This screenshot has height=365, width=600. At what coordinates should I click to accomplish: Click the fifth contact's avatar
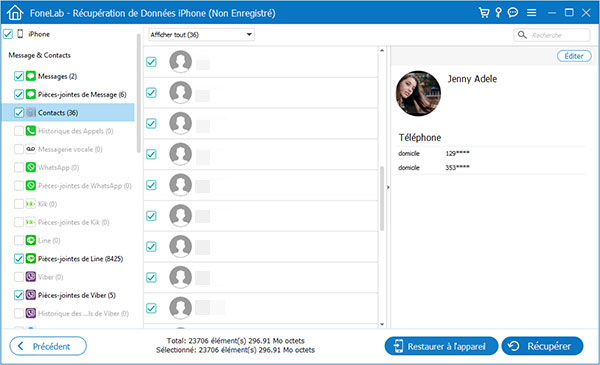181,185
